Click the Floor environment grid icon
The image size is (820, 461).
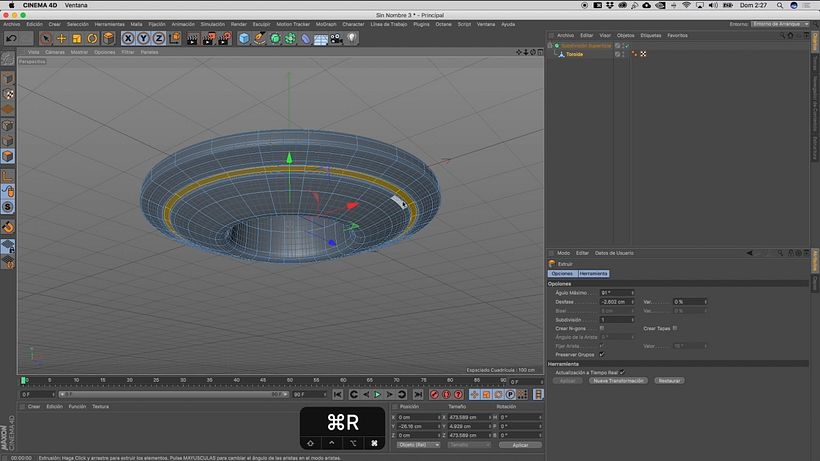[321, 38]
